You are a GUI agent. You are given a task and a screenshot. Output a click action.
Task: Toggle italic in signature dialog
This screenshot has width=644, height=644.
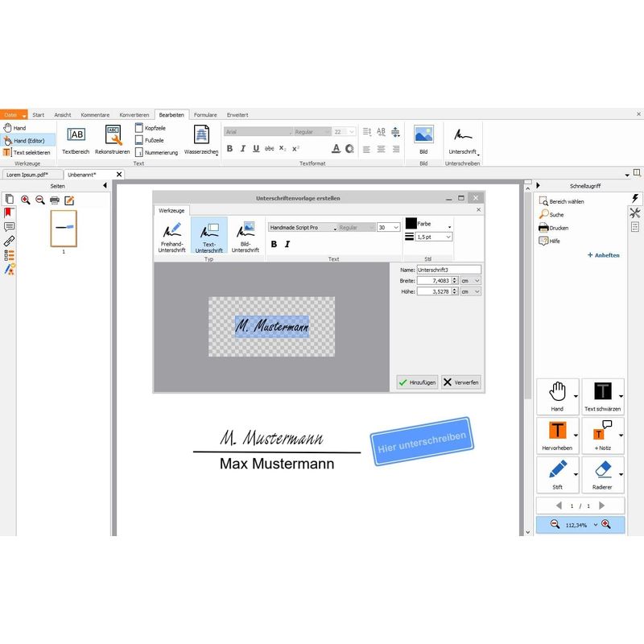point(287,244)
